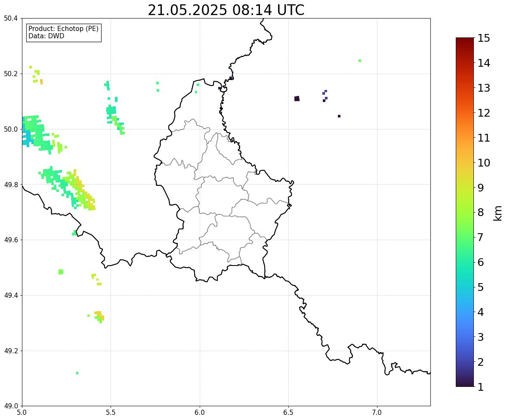Click the colorbar tick label 2
Image resolution: width=507 pixels, height=420 pixels.
click(x=480, y=362)
